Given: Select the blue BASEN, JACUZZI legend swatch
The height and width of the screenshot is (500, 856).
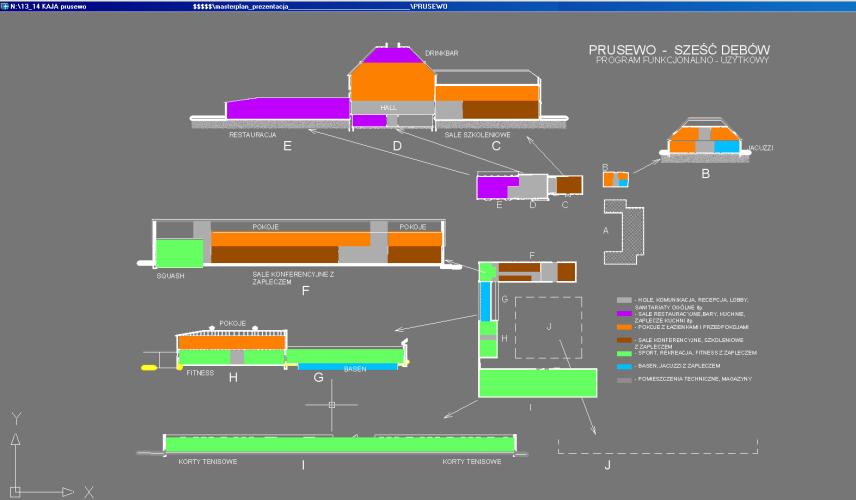Looking at the screenshot, I should click(624, 366).
